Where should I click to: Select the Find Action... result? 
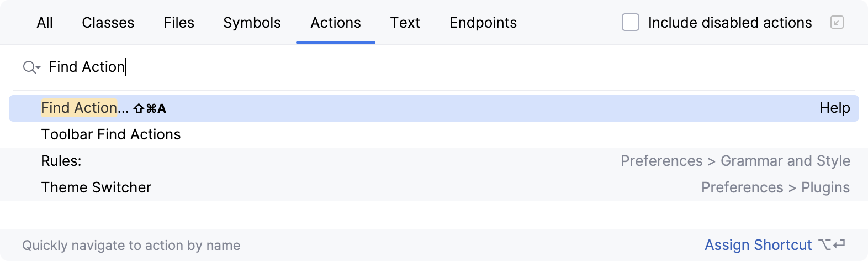[x=84, y=108]
